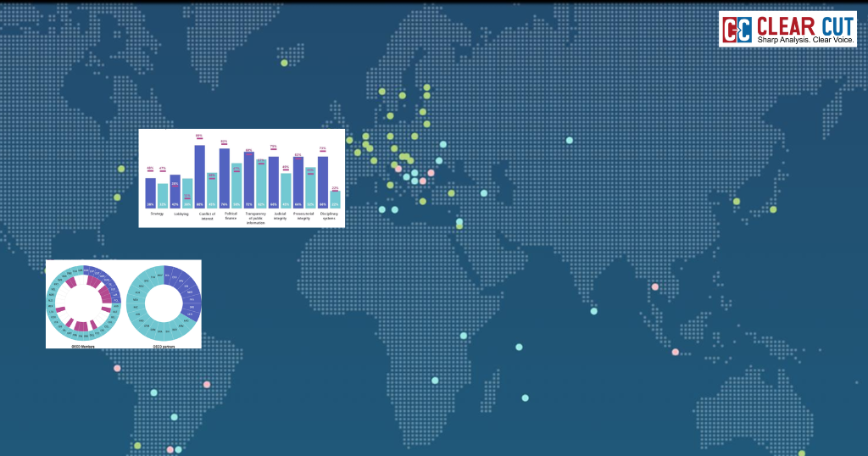
Task: Click the 'Judicial integrity' axis label
Action: point(280,216)
